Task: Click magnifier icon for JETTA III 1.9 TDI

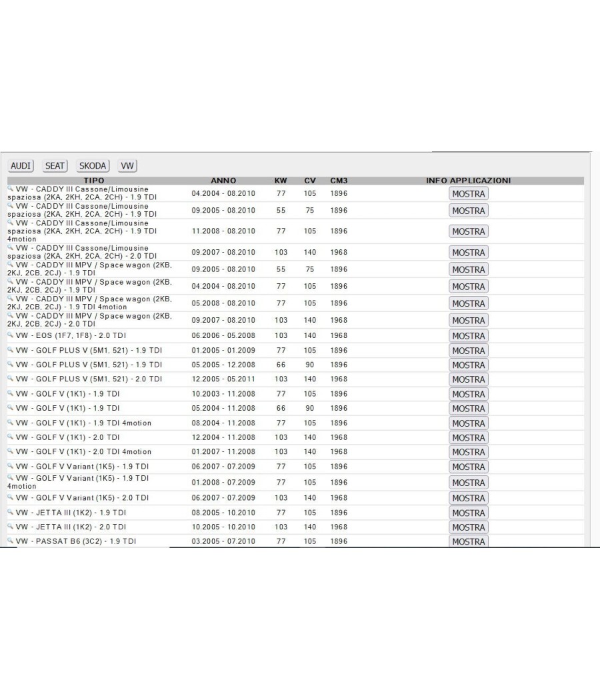Action: 10,511
